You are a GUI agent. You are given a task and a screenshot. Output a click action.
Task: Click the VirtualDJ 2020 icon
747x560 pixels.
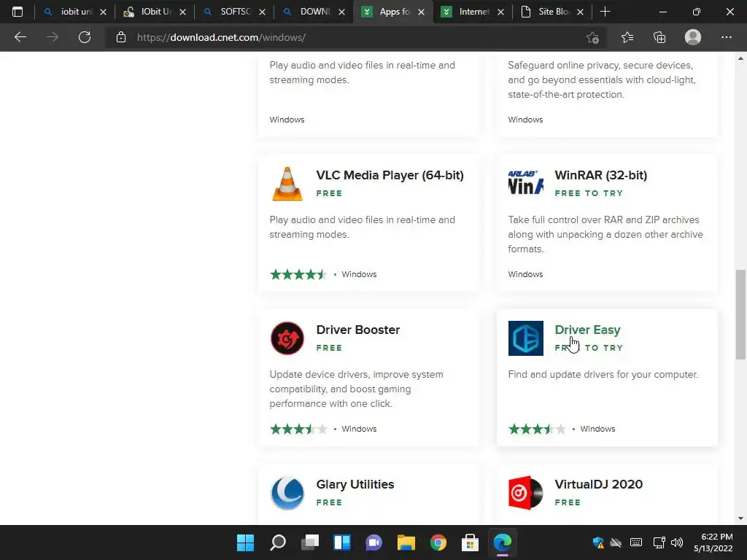pyautogui.click(x=525, y=493)
